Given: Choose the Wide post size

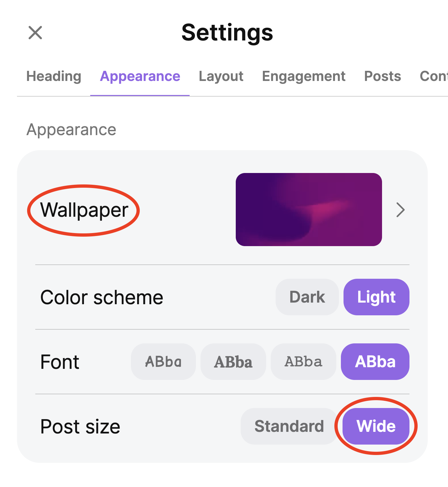Looking at the screenshot, I should click(376, 426).
